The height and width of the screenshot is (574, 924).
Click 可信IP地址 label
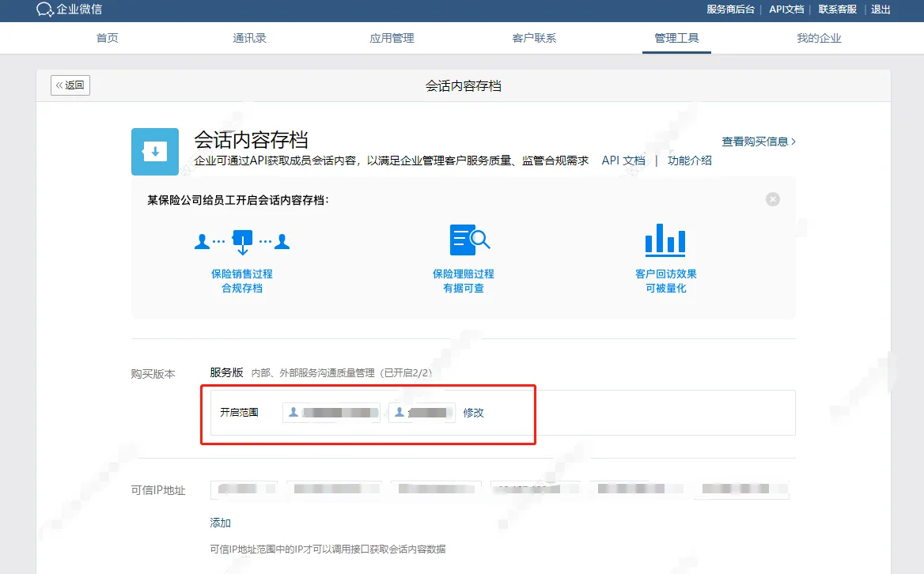click(158, 490)
